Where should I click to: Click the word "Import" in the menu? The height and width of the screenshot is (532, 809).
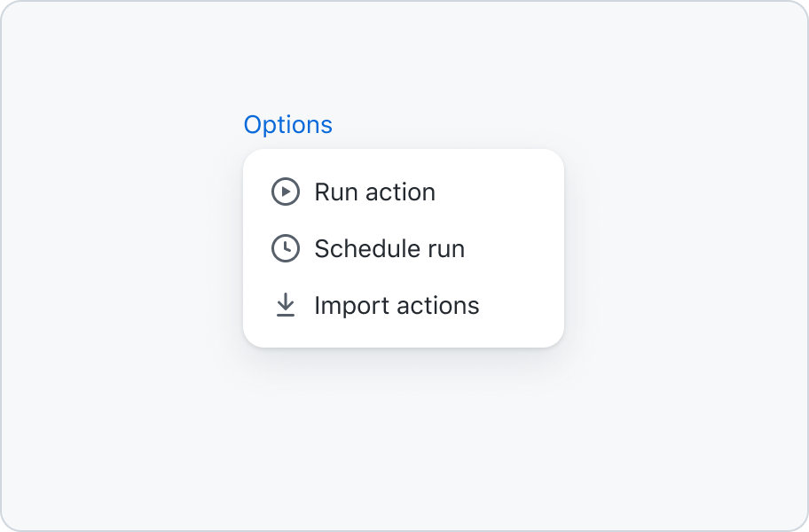tap(352, 306)
